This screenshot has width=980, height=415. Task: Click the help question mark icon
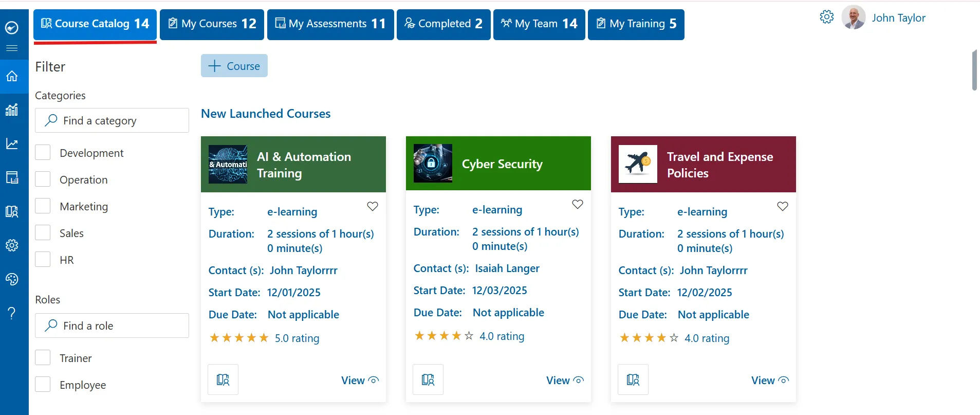pyautogui.click(x=12, y=313)
